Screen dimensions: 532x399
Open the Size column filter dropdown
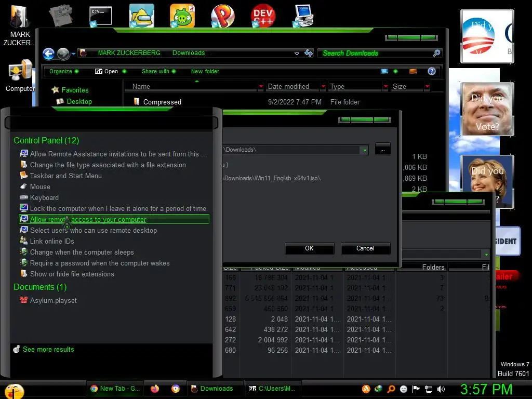click(x=427, y=87)
